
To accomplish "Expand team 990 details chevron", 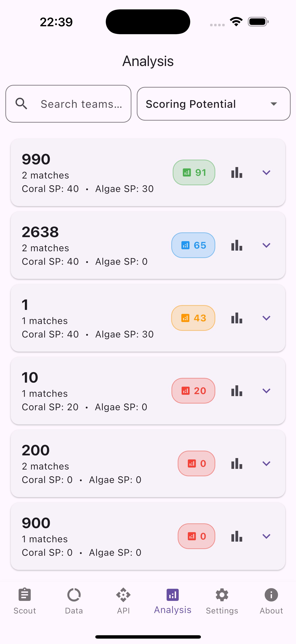I will pos(266,172).
